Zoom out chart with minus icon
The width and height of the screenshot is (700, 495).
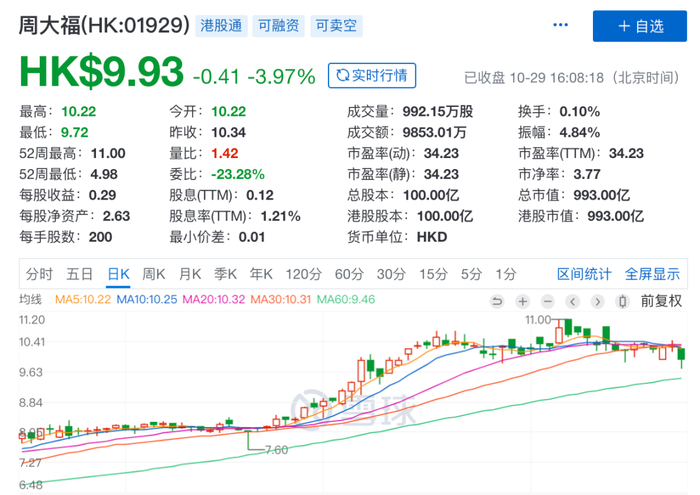pos(548,302)
